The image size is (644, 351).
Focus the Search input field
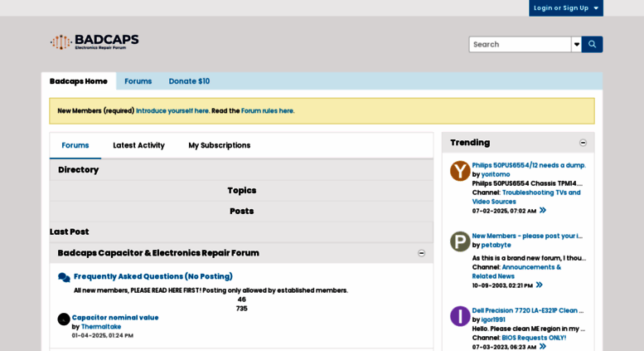(x=520, y=44)
